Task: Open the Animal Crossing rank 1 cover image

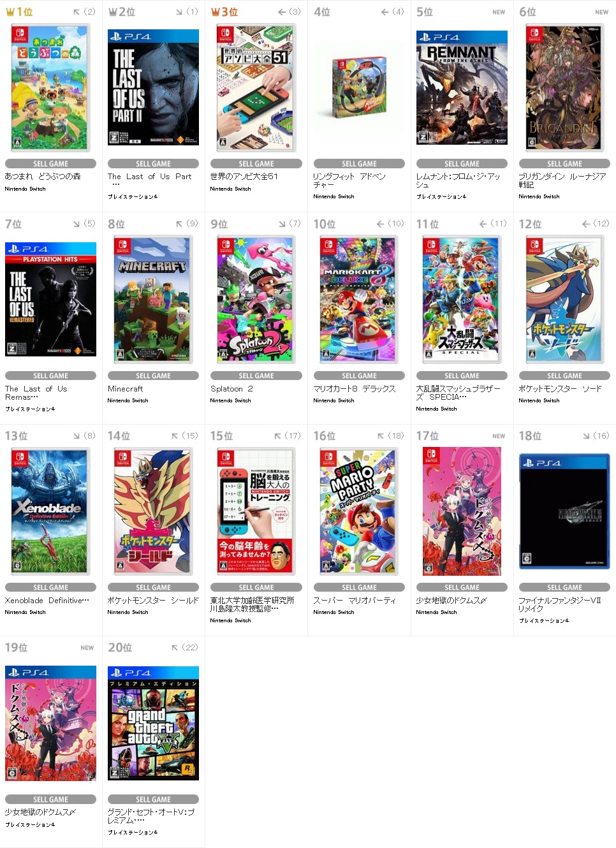Action: (x=50, y=88)
